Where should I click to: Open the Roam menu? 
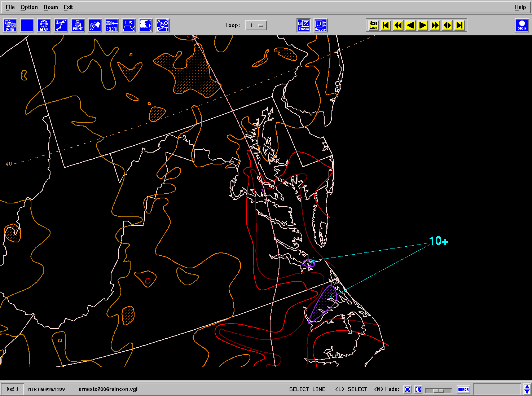coord(51,7)
